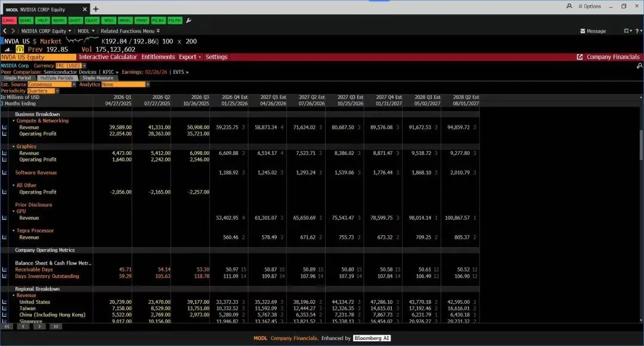Switch to the Single Period tab
Viewport: 644px width, 346px height.
(17, 78)
